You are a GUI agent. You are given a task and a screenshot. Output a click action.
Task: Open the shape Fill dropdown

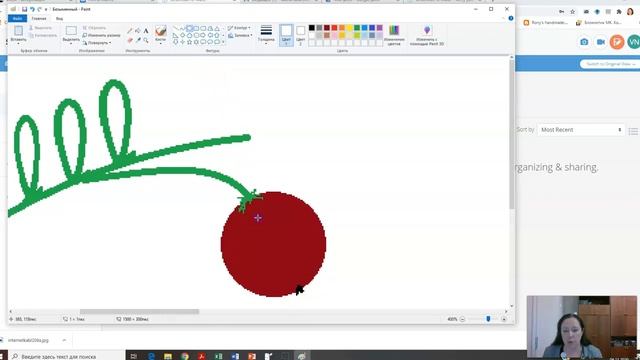point(240,36)
